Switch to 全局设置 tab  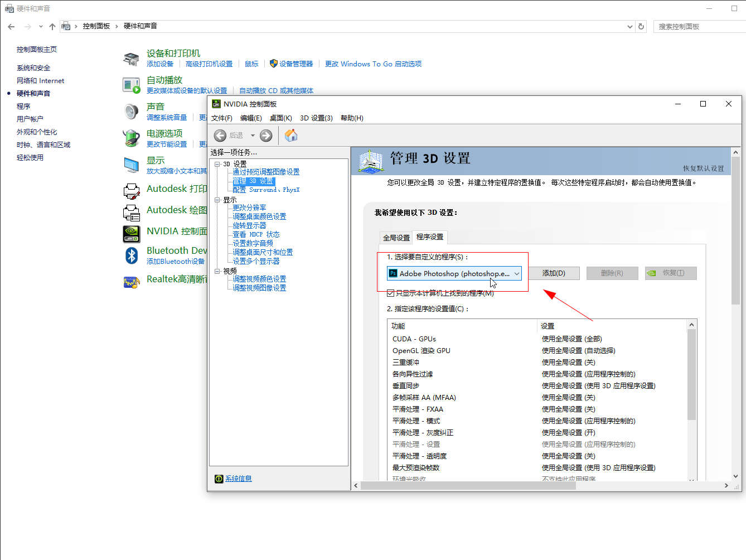pyautogui.click(x=396, y=238)
